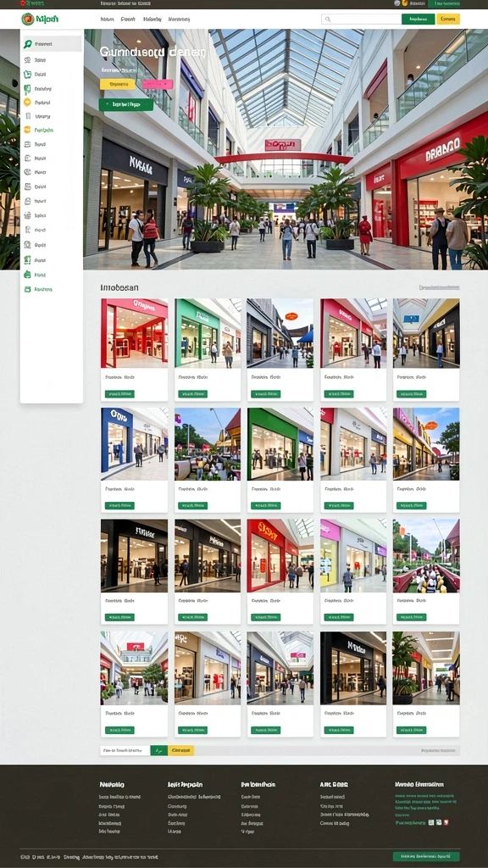Click the green button under the green storefront card

(x=192, y=394)
